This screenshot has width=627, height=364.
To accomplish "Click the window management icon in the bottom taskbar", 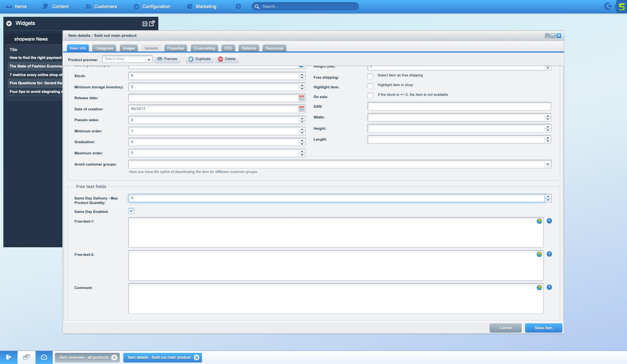I will point(26,357).
